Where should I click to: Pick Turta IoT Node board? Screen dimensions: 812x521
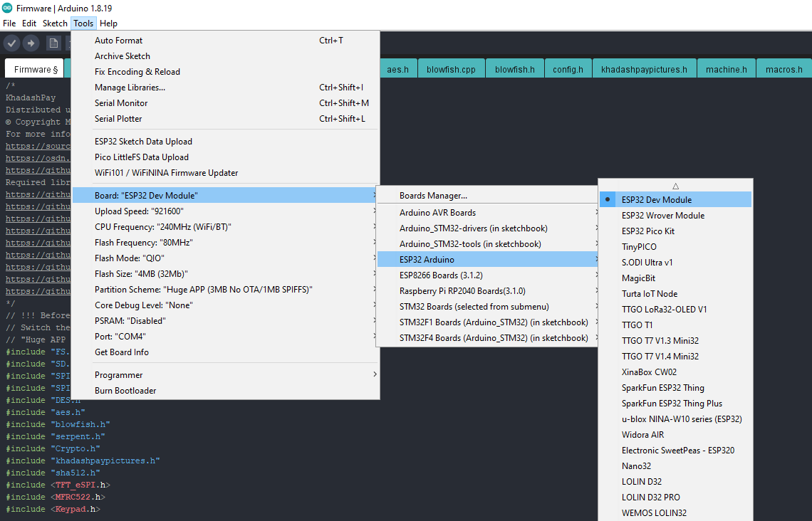coord(675,294)
